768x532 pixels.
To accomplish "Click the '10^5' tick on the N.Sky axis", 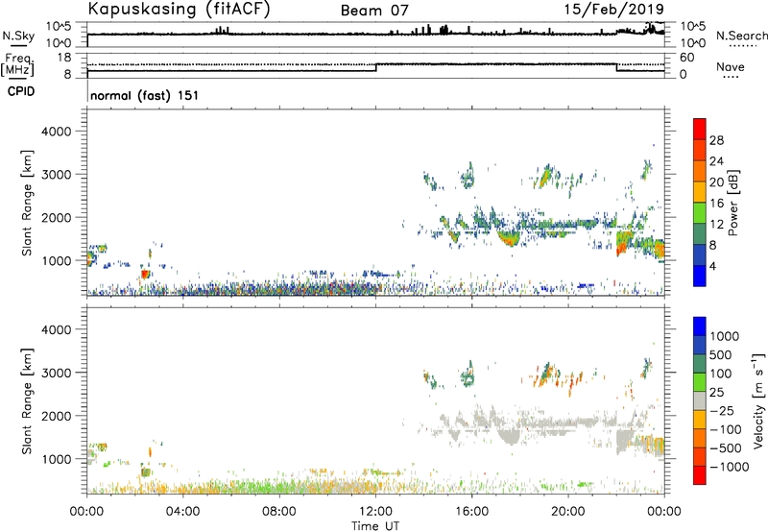I will point(59,26).
